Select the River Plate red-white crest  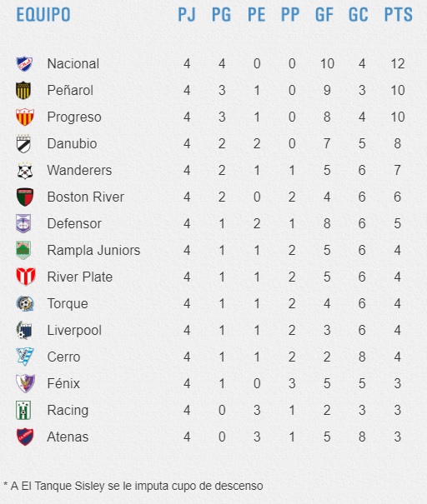(x=26, y=277)
